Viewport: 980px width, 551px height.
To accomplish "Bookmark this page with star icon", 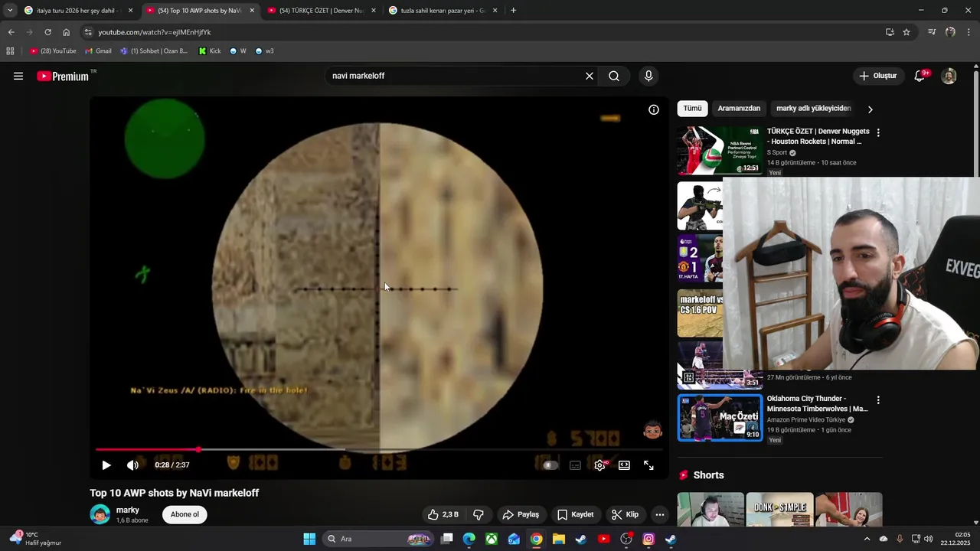I will point(906,32).
